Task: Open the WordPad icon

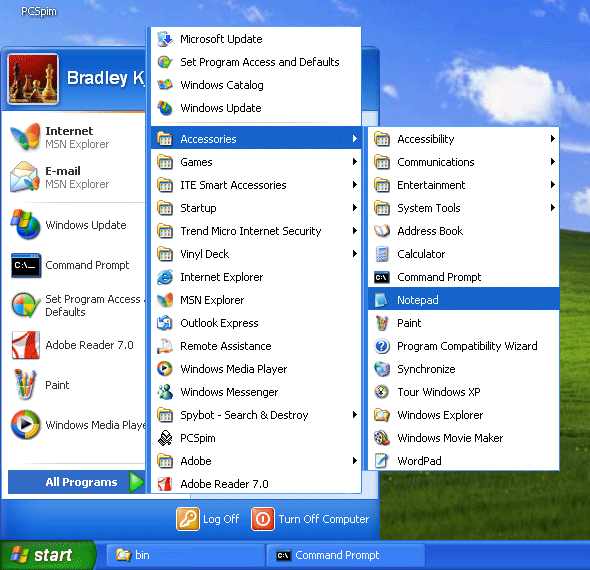Action: pos(382,461)
